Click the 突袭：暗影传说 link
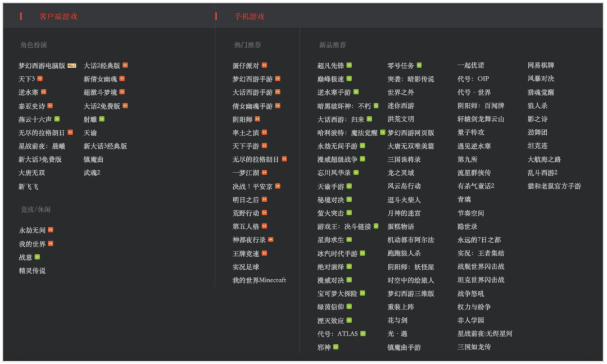The height and width of the screenshot is (364, 607). 411,79
